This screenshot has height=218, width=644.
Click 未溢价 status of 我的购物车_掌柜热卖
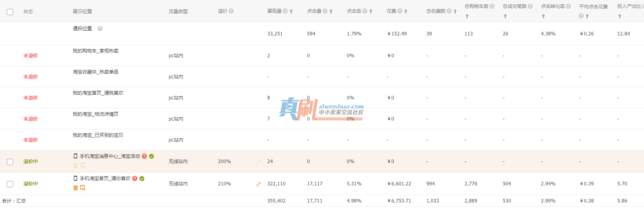coord(31,56)
